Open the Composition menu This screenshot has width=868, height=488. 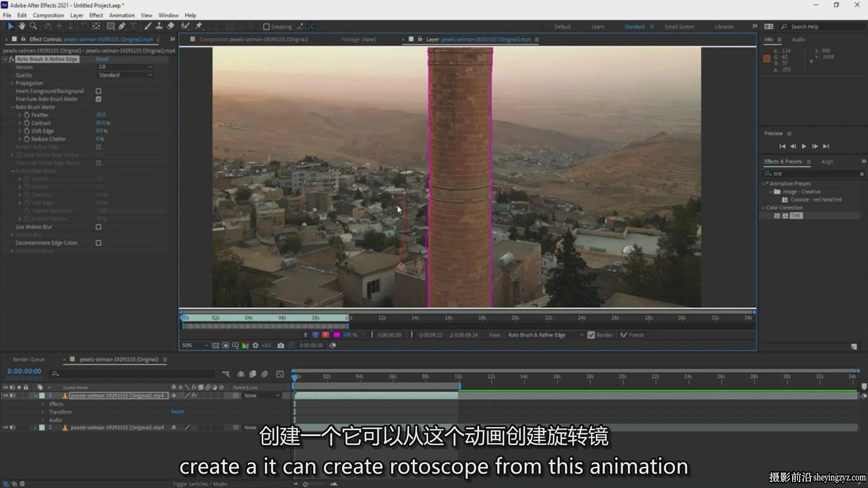48,15
